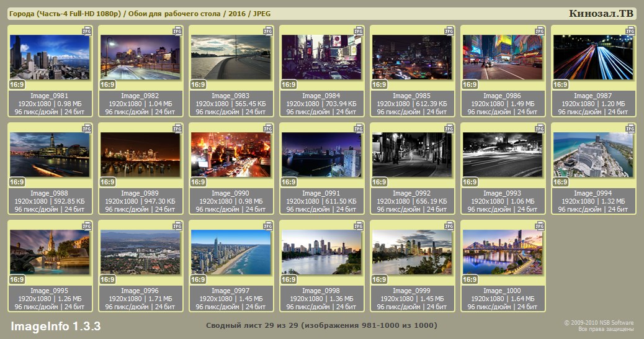
Task: Click the NSB Software copyright text
Action: click(598, 323)
